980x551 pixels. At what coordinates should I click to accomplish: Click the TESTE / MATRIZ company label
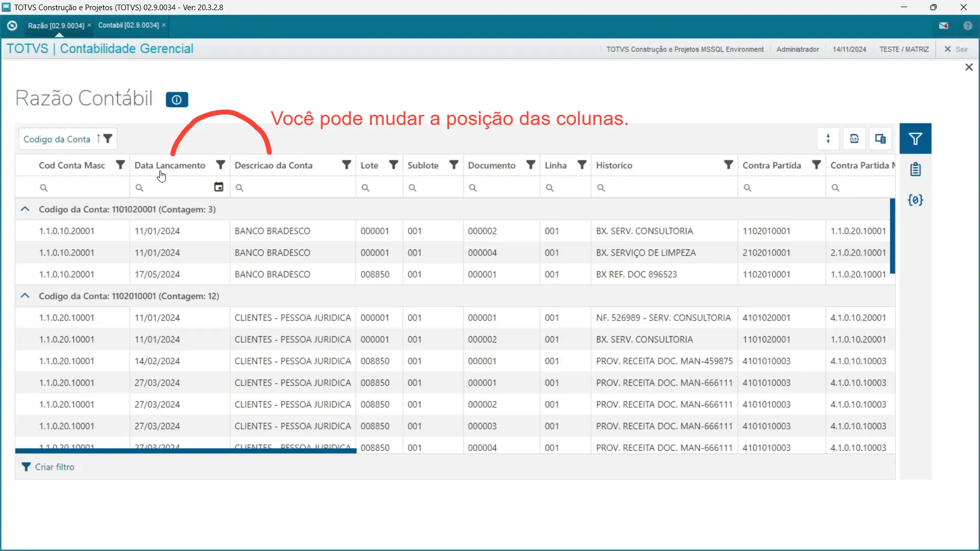click(x=904, y=49)
